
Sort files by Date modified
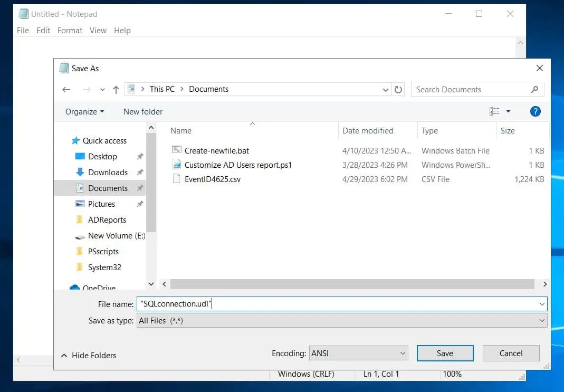[368, 130]
